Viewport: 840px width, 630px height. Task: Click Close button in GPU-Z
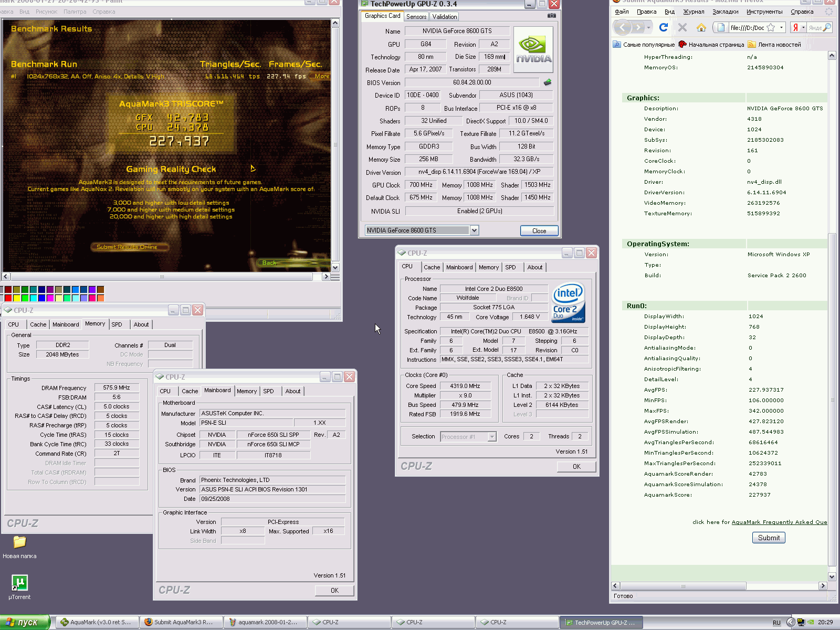(539, 231)
